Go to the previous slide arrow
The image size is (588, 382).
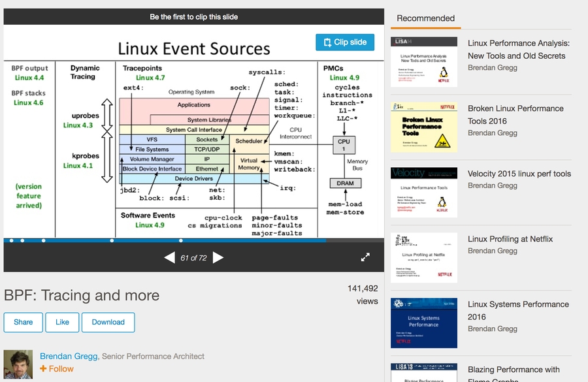click(x=169, y=258)
